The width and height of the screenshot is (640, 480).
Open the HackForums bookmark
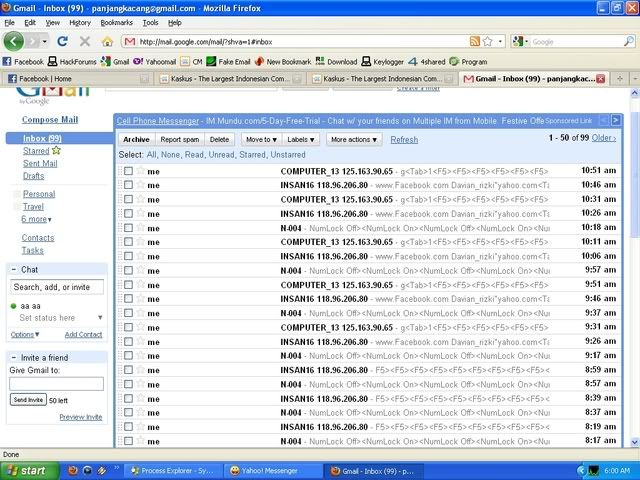tap(72, 62)
